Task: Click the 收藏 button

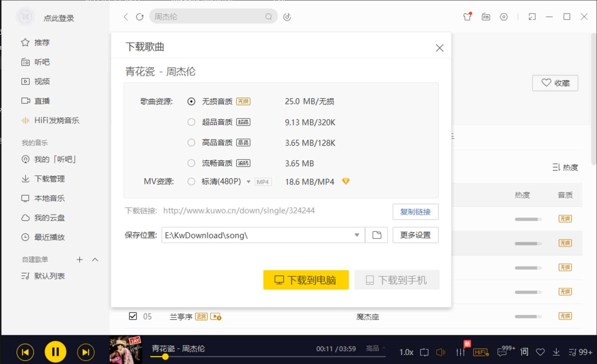Action: (555, 83)
